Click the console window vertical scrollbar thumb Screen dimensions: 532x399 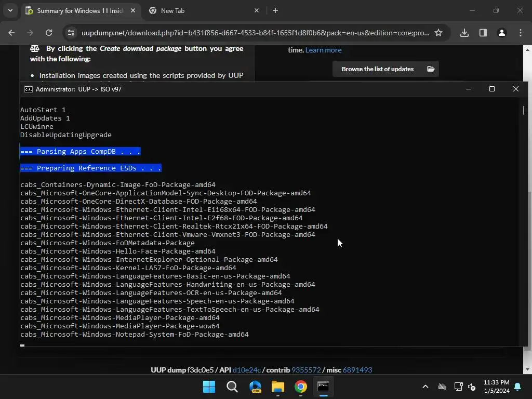524,111
